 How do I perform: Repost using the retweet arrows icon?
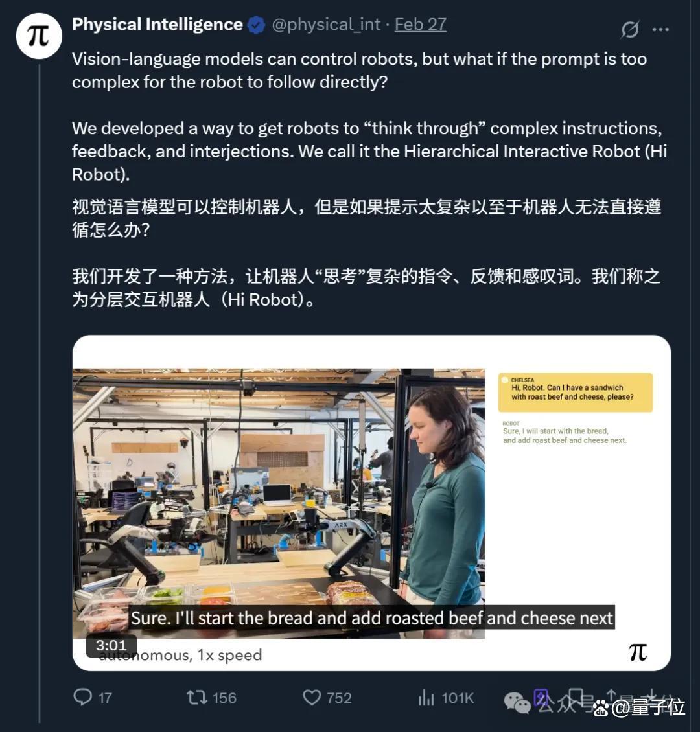point(196,698)
